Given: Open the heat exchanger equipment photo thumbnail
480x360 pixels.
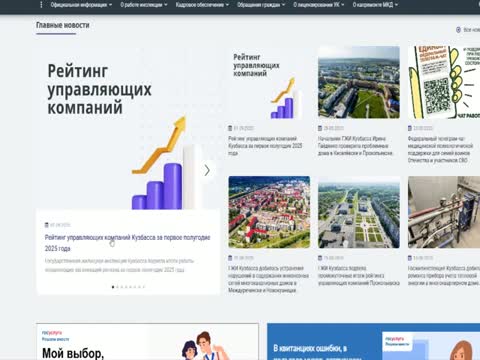Looking at the screenshot, I should pyautogui.click(x=444, y=212).
